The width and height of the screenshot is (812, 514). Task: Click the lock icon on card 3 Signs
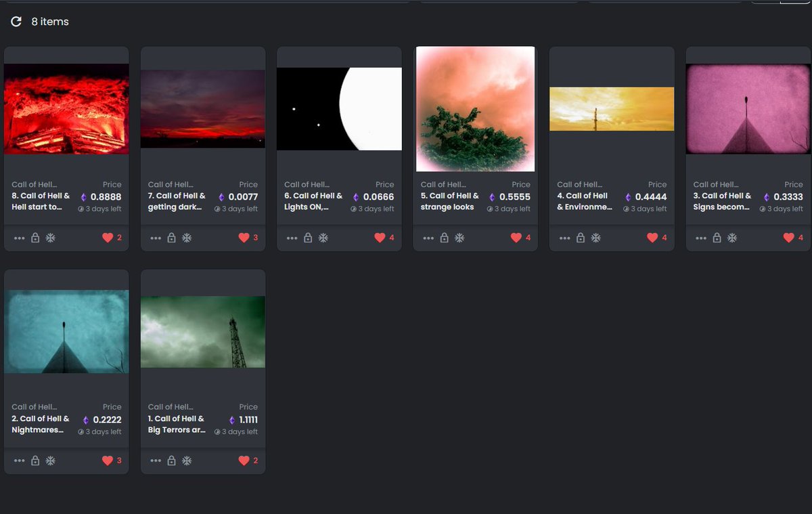[717, 238]
